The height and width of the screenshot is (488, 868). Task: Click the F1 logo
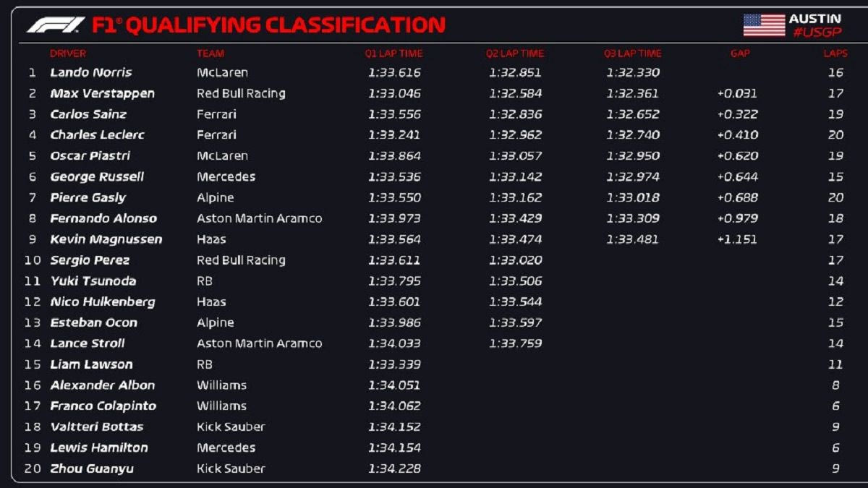tap(56, 25)
